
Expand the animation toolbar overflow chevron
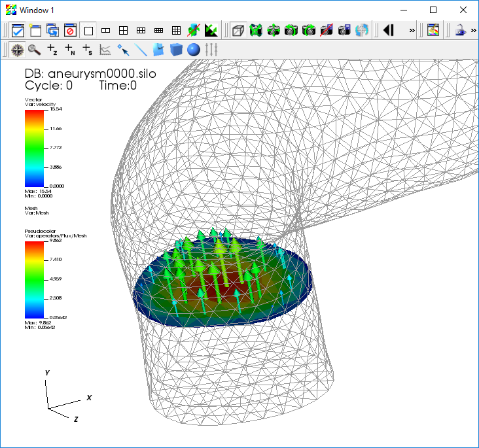(412, 31)
